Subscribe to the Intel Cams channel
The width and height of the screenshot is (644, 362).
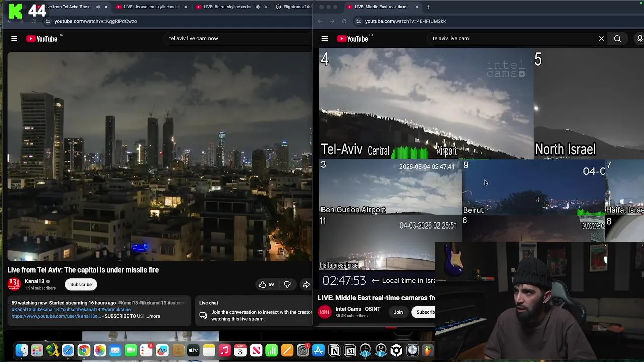click(x=425, y=312)
